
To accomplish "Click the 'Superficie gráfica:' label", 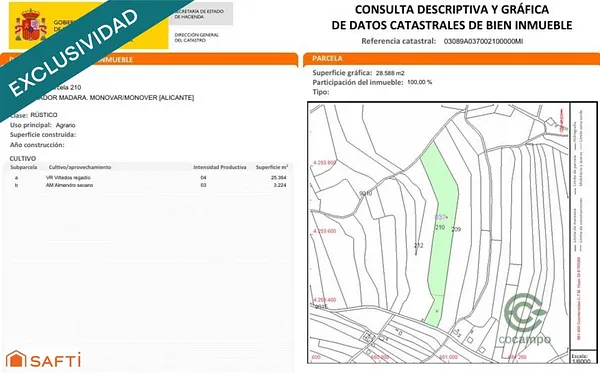I will pyautogui.click(x=342, y=73).
